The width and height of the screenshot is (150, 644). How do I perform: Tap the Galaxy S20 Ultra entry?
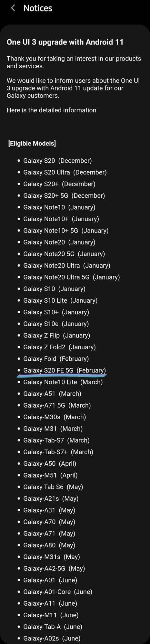coord(65,172)
